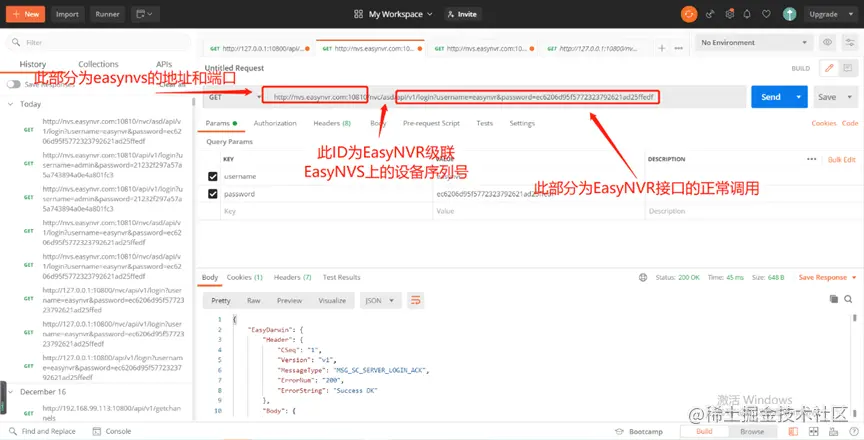Open the Runner
This screenshot has width=864, height=440.
click(107, 14)
